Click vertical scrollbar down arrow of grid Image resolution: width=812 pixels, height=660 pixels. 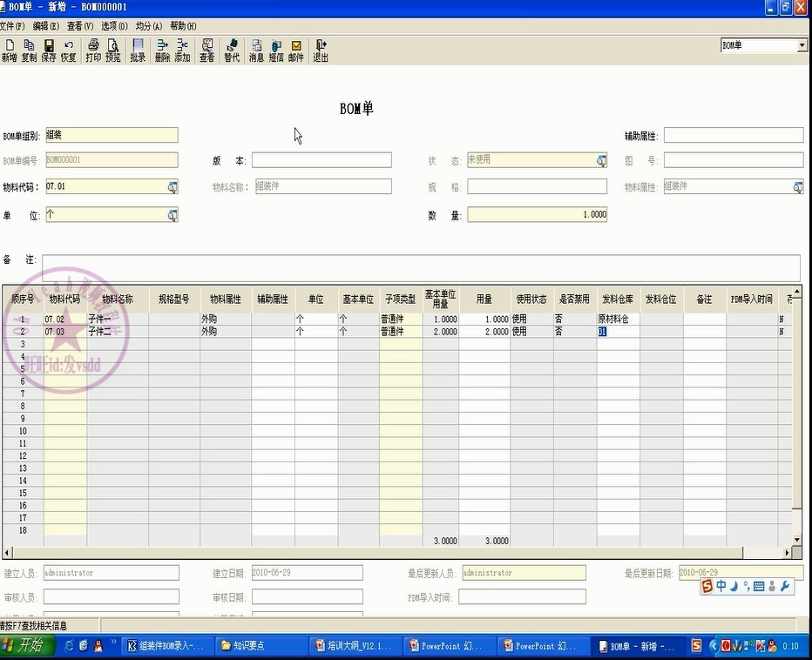(x=797, y=539)
